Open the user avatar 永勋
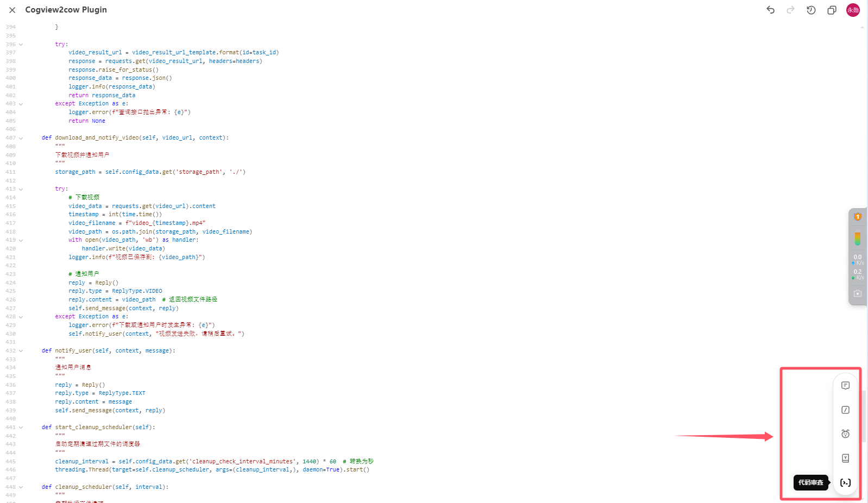This screenshot has width=868, height=503. tap(853, 10)
